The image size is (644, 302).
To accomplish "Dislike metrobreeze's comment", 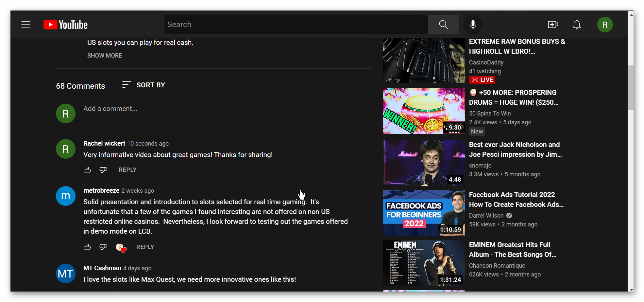I will (103, 247).
